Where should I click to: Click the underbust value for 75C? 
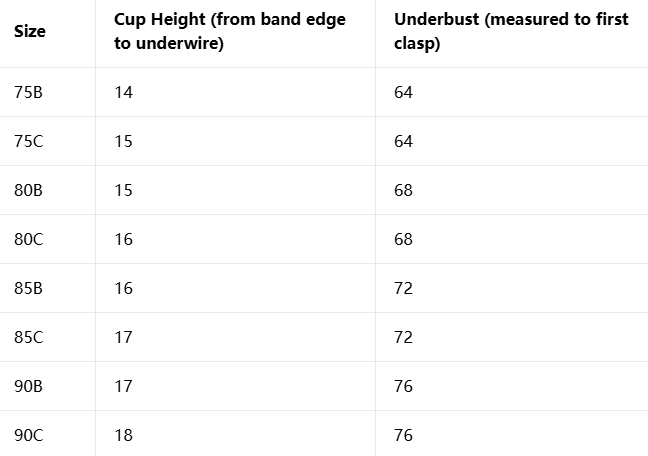point(403,142)
